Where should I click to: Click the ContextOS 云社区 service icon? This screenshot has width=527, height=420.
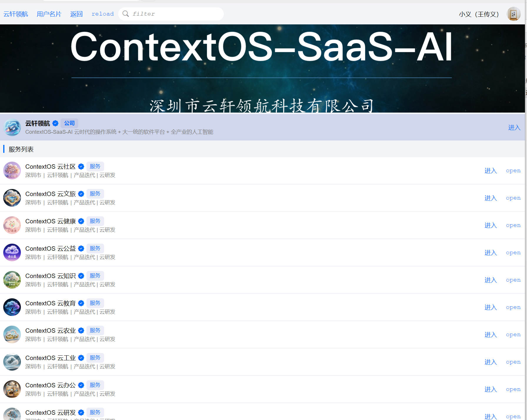(x=12, y=170)
